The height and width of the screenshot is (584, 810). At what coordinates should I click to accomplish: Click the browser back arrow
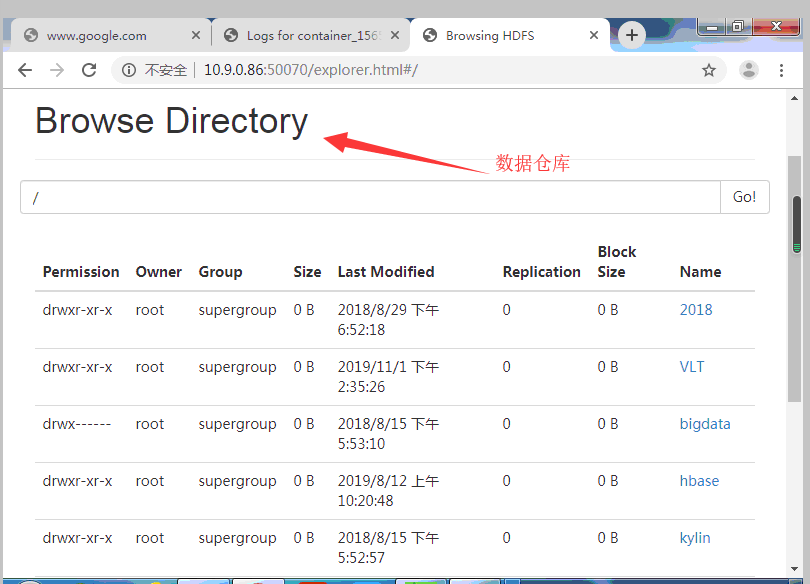(x=25, y=70)
